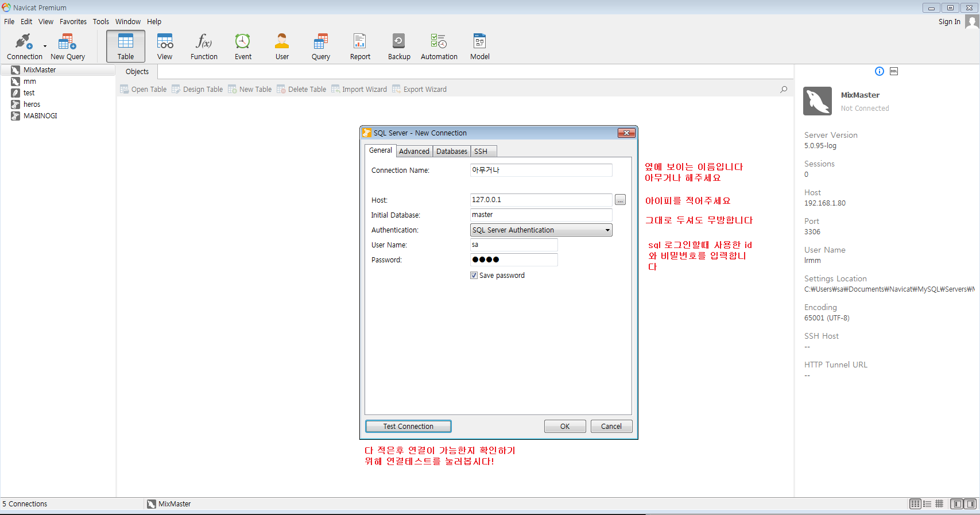Click the User Name field
The height and width of the screenshot is (515, 980).
click(514, 245)
